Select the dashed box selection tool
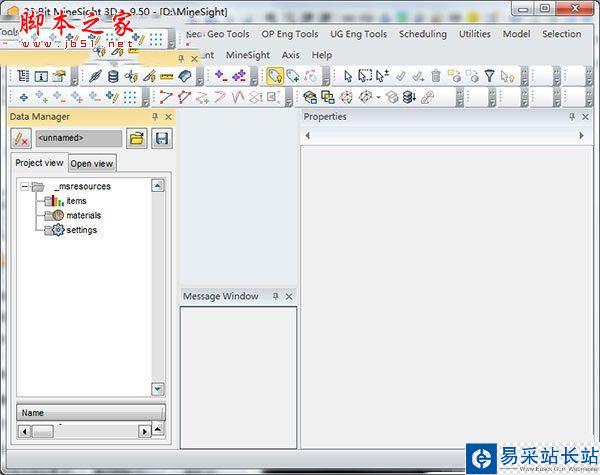Image resolution: width=600 pixels, height=475 pixels. coord(365,76)
